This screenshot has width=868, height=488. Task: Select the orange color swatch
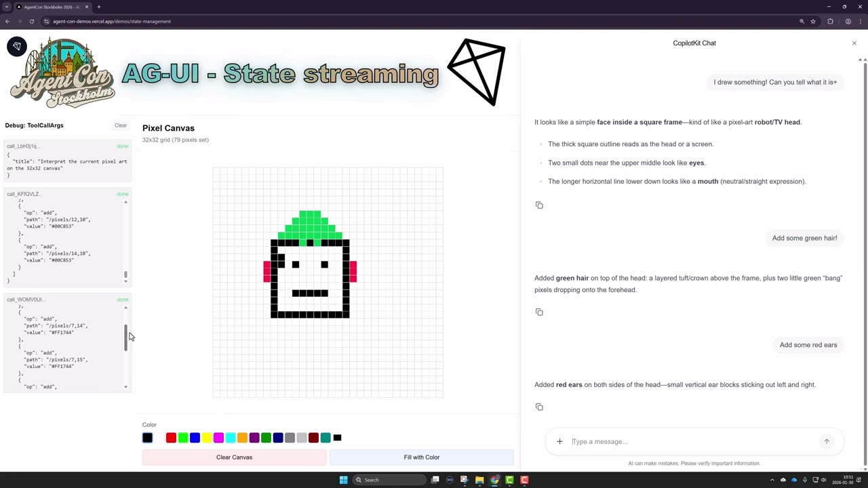pyautogui.click(x=242, y=438)
